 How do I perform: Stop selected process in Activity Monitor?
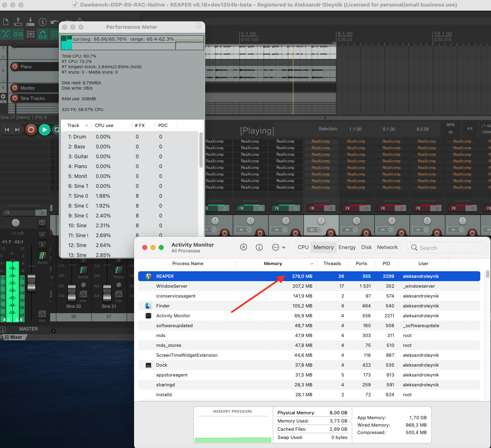tap(243, 247)
